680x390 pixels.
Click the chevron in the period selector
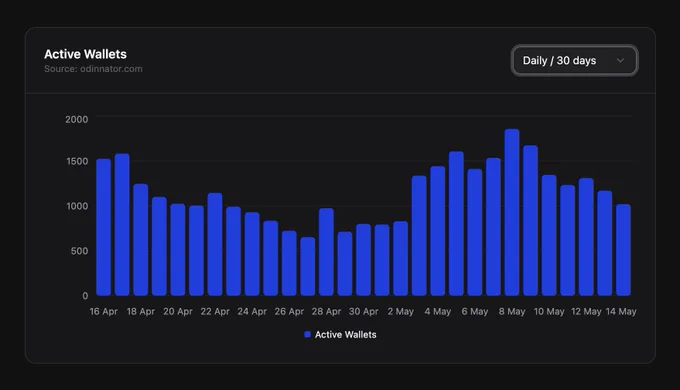620,60
